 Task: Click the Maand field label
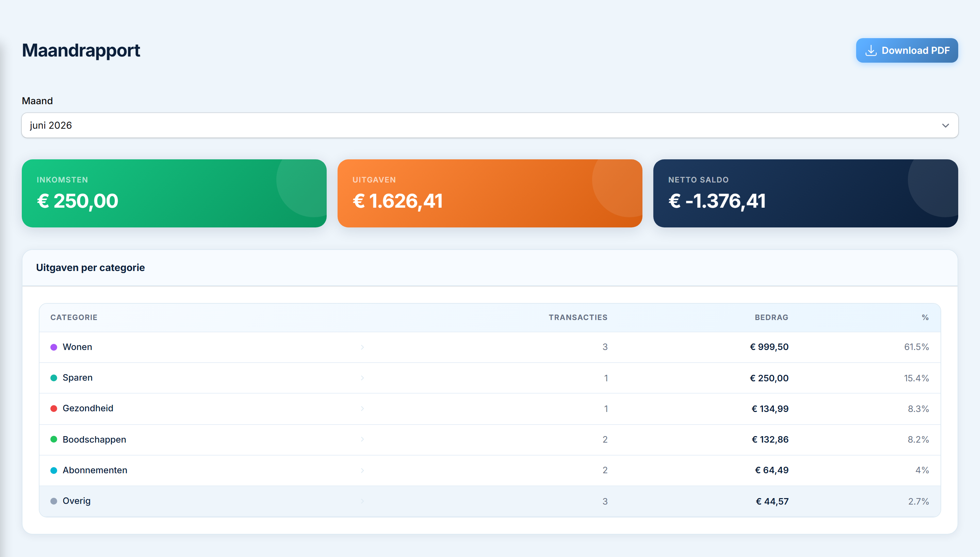(x=37, y=101)
